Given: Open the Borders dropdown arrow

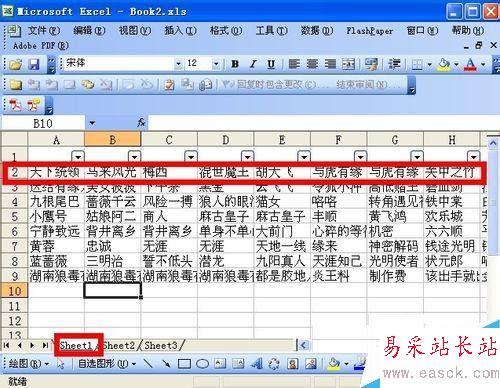Looking at the screenshot, I should tap(429, 64).
